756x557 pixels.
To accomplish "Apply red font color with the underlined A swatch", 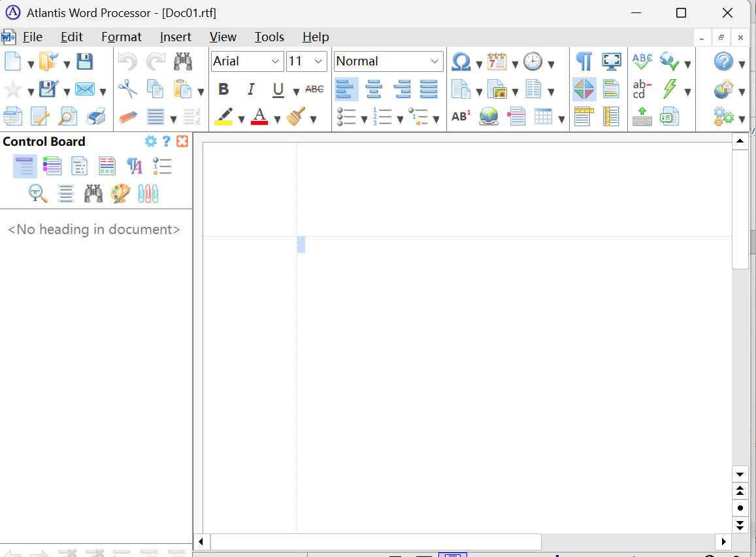I will [259, 118].
